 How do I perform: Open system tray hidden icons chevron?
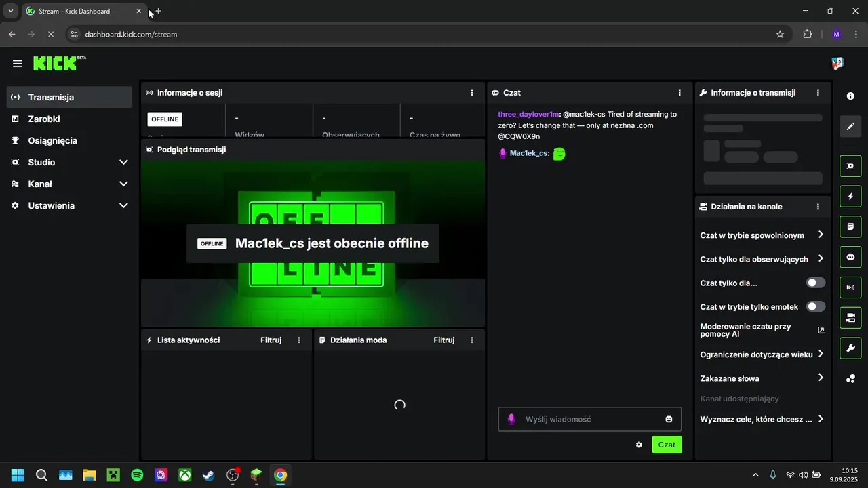click(x=755, y=475)
